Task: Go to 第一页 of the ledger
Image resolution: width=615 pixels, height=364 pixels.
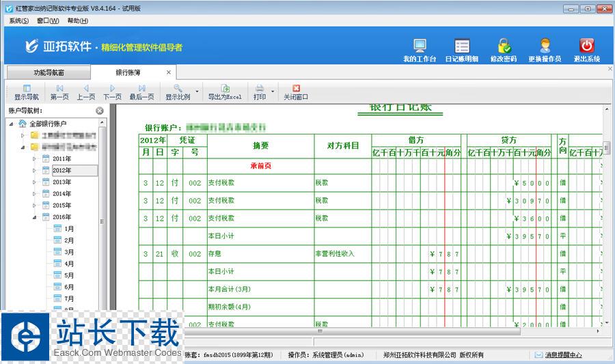Action: pyautogui.click(x=59, y=92)
